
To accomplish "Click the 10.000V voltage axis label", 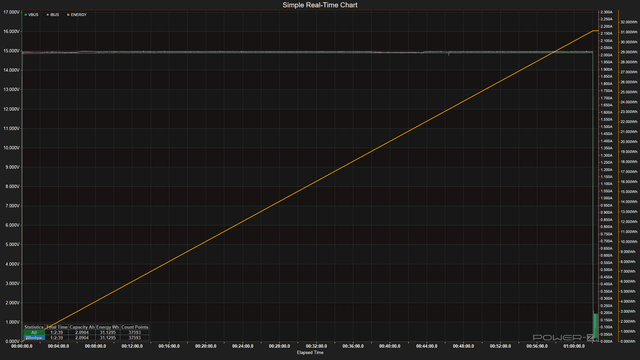I will coord(11,148).
